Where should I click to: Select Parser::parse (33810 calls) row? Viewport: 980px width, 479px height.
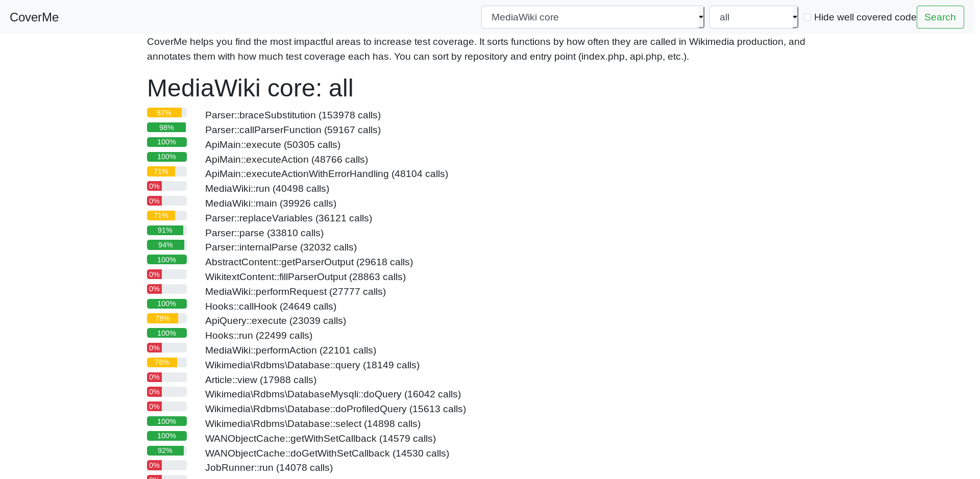[x=264, y=233]
